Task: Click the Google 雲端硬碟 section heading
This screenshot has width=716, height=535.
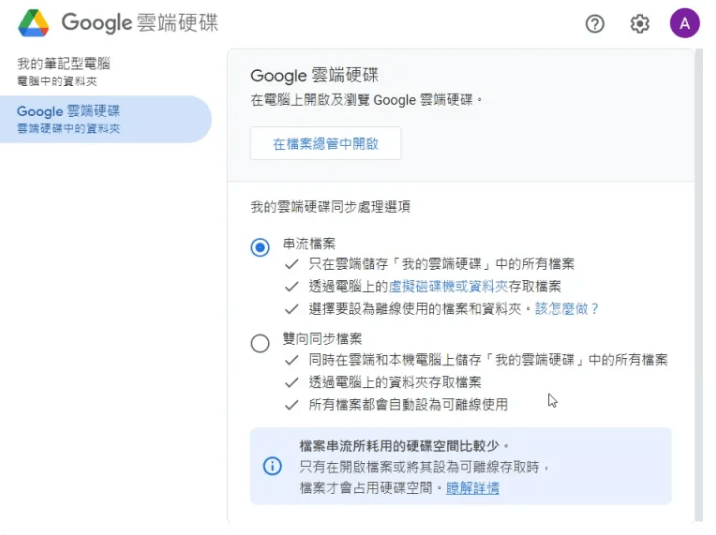Action: point(315,75)
